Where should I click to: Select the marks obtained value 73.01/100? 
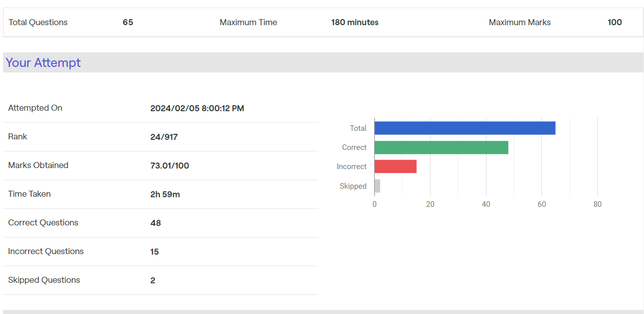169,166
